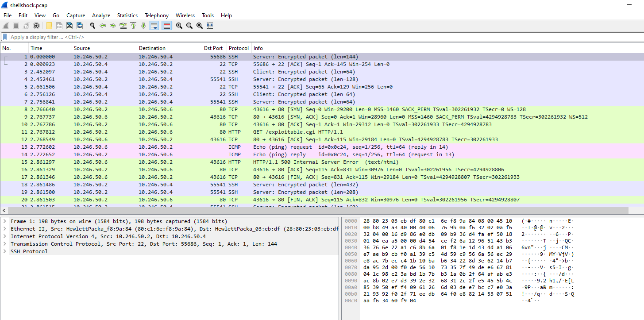Select packet 17 FIN, ACK row
Image resolution: width=644 pixels, height=320 pixels.
tap(322, 177)
